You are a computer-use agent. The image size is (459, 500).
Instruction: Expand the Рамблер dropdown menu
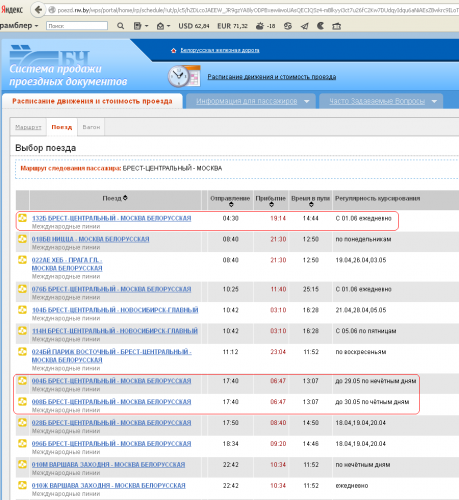coord(19,25)
